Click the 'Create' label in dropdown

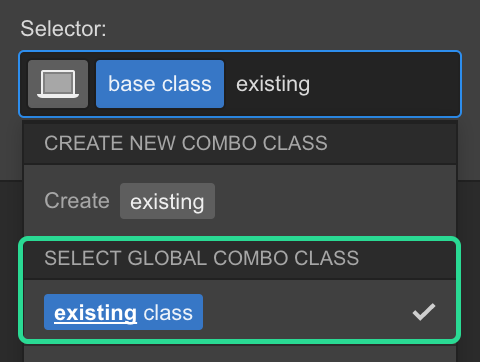77,201
